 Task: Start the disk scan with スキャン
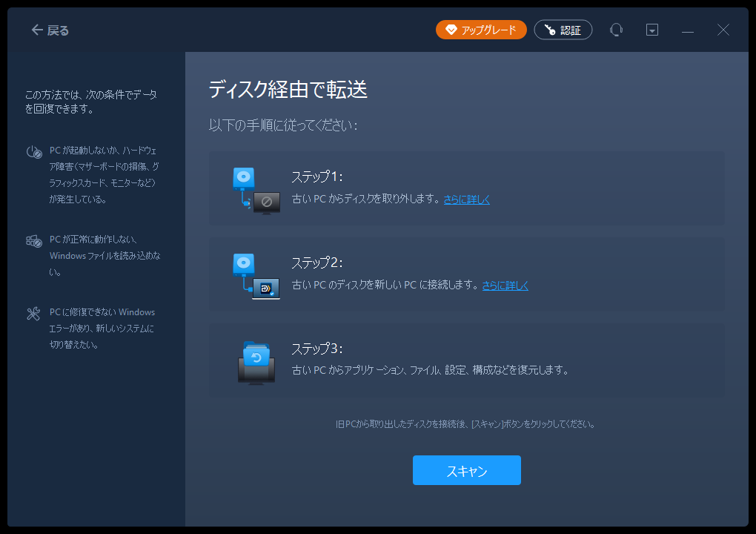coord(466,469)
